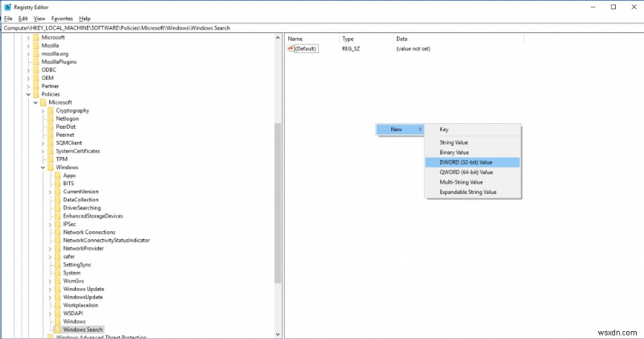
Task: Expand the SQMClient tree node
Action: point(43,143)
